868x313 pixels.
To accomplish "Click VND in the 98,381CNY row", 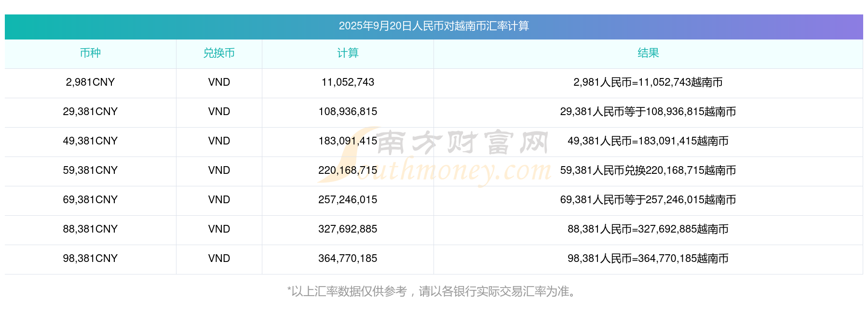I will click(x=219, y=259).
